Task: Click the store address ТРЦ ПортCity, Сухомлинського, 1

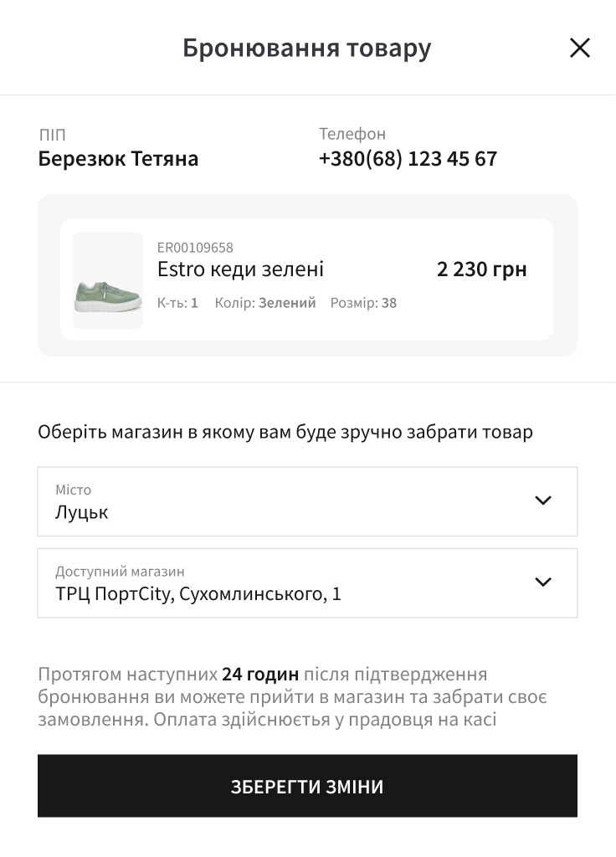Action: pyautogui.click(x=198, y=594)
